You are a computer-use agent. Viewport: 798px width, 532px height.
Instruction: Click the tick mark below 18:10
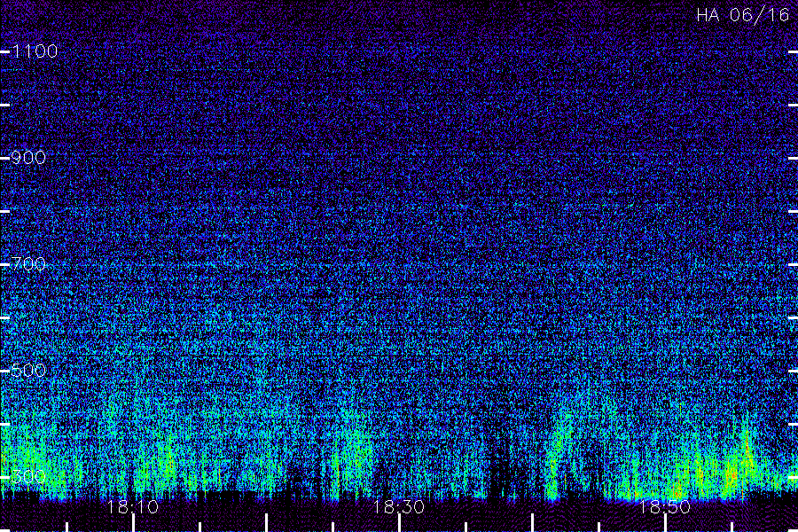tap(133, 523)
